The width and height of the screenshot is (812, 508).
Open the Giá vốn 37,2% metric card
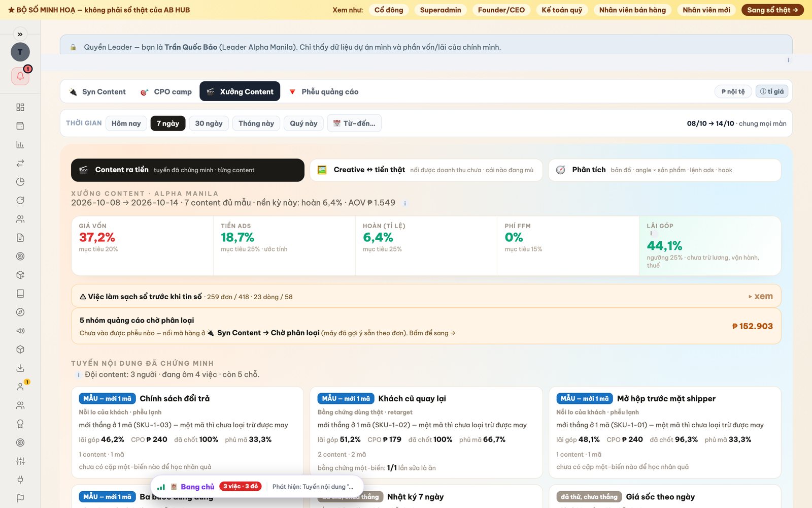click(x=142, y=246)
